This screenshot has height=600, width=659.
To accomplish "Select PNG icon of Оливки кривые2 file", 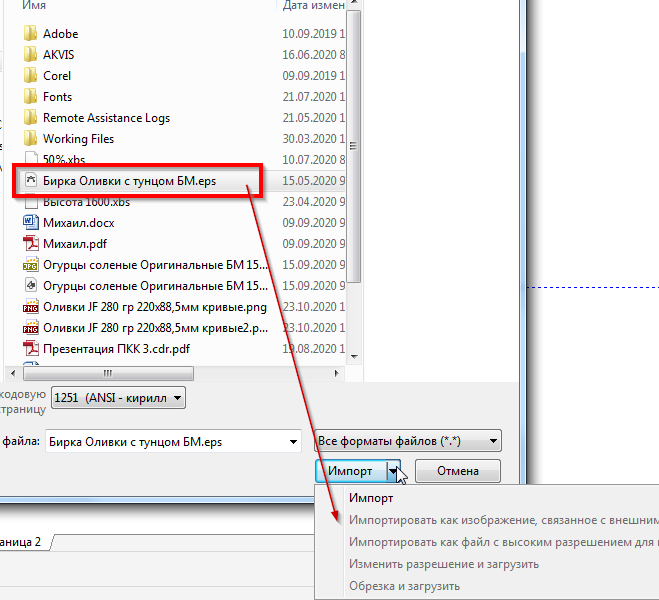I will 30,327.
